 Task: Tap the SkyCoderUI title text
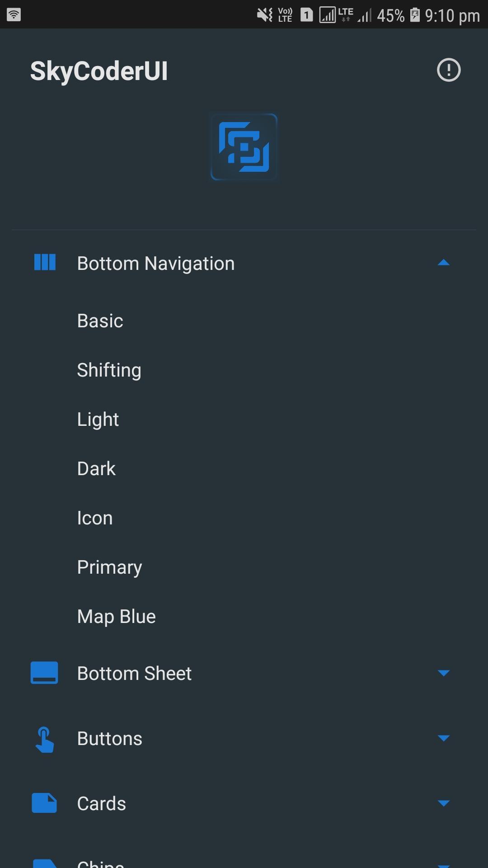[99, 71]
